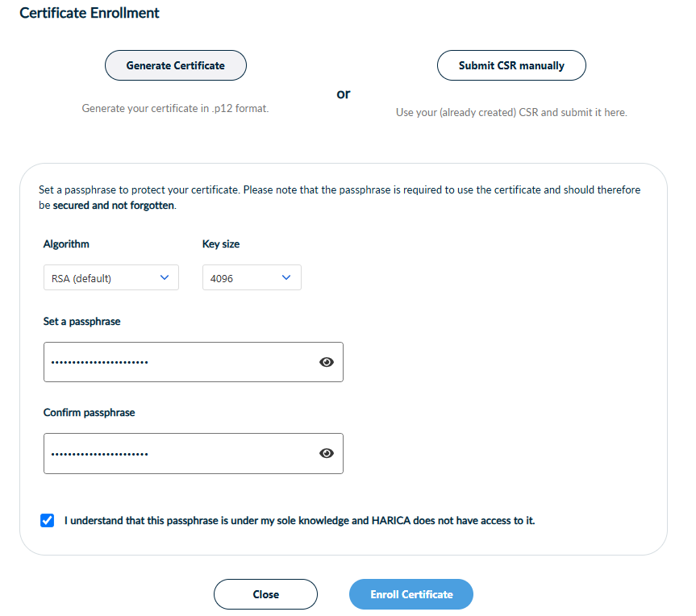
Task: Switch to Submit CSR manually
Action: pyautogui.click(x=511, y=65)
